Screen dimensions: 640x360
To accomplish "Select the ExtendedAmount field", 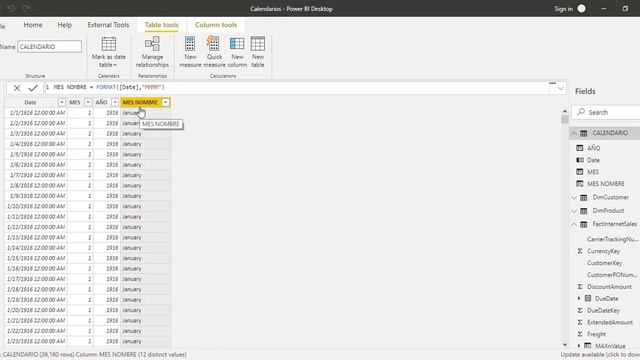I will (x=610, y=322).
